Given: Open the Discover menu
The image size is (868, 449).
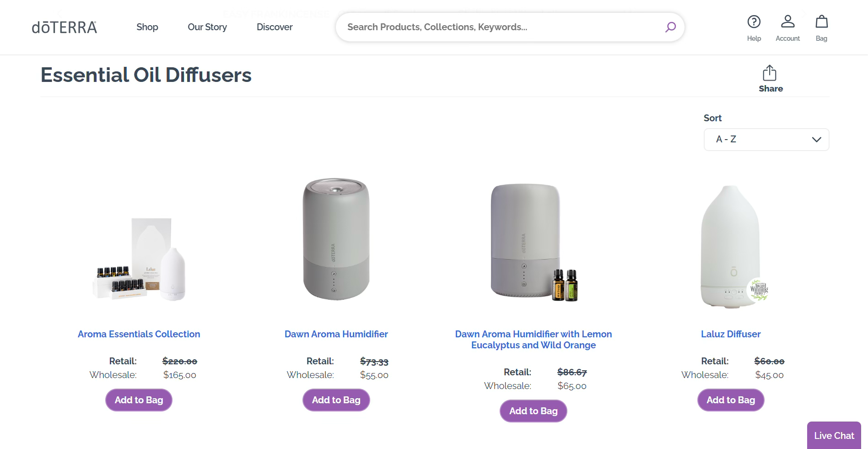Looking at the screenshot, I should pos(275,27).
